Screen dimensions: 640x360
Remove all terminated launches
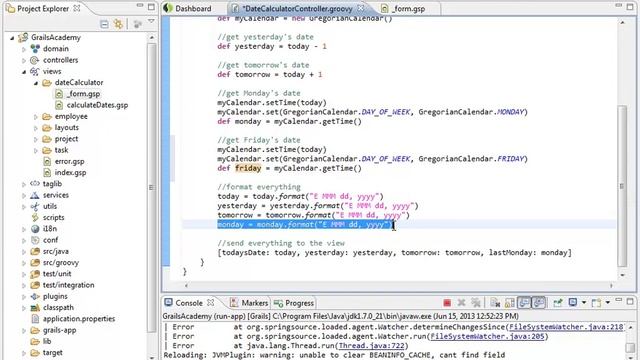click(x=476, y=303)
